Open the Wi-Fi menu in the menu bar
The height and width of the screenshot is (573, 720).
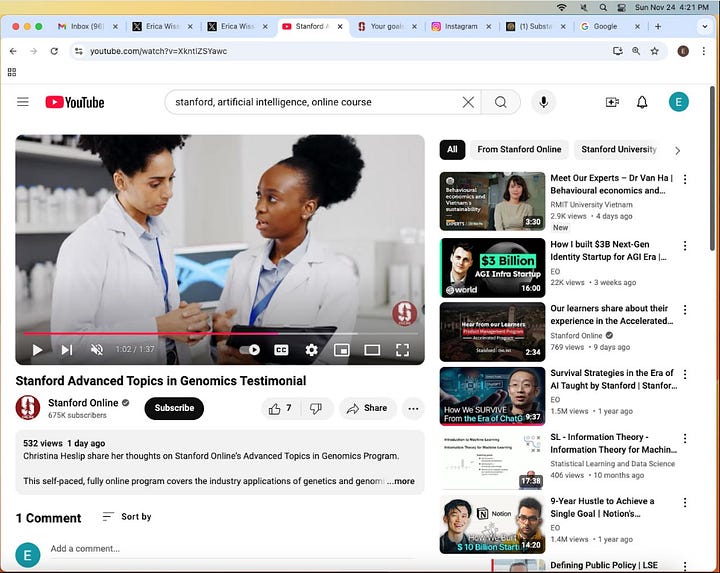(561, 7)
